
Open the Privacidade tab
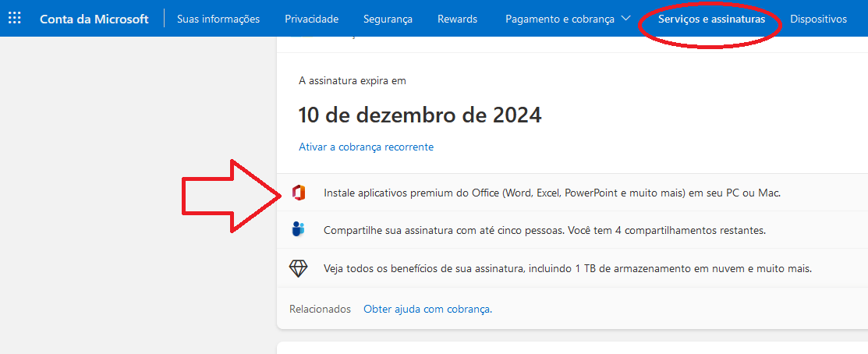click(312, 19)
